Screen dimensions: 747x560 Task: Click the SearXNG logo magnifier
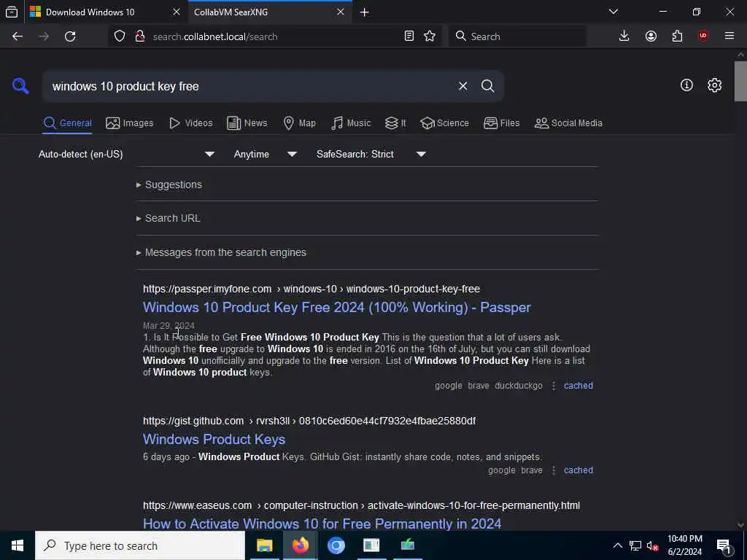coord(20,86)
